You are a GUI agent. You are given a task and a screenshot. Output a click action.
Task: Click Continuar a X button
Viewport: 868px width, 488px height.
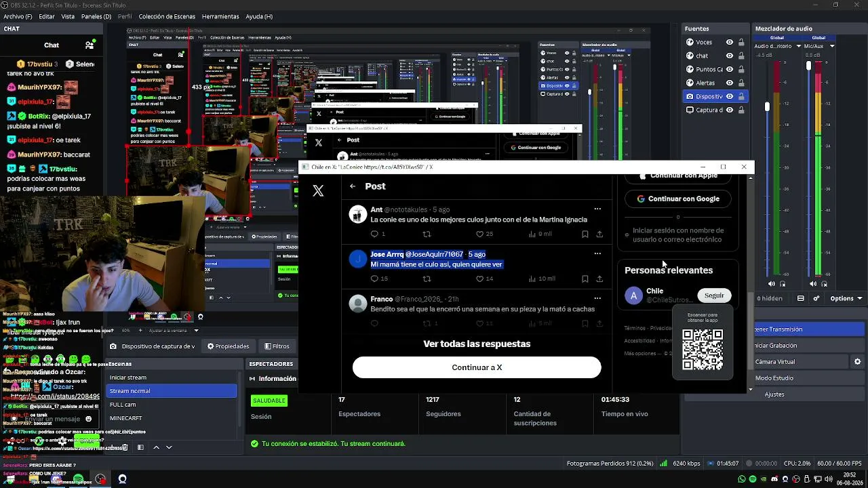pos(477,367)
